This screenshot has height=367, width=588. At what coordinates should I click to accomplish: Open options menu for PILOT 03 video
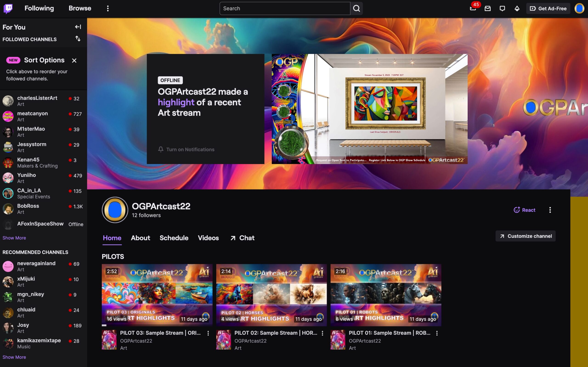(x=208, y=333)
